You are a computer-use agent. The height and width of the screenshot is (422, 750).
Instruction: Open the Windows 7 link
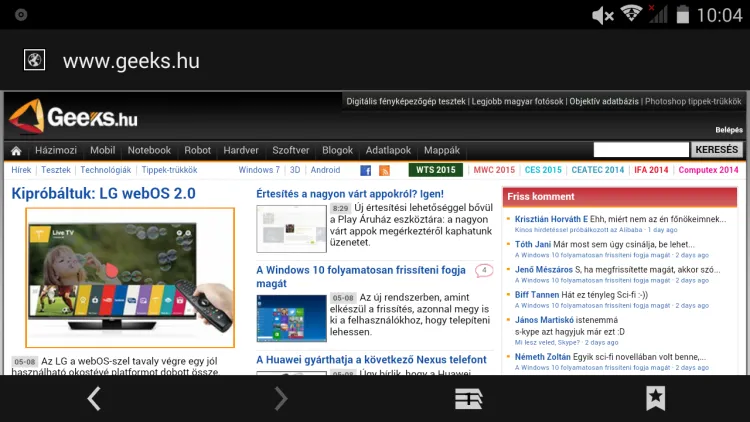tap(259, 170)
